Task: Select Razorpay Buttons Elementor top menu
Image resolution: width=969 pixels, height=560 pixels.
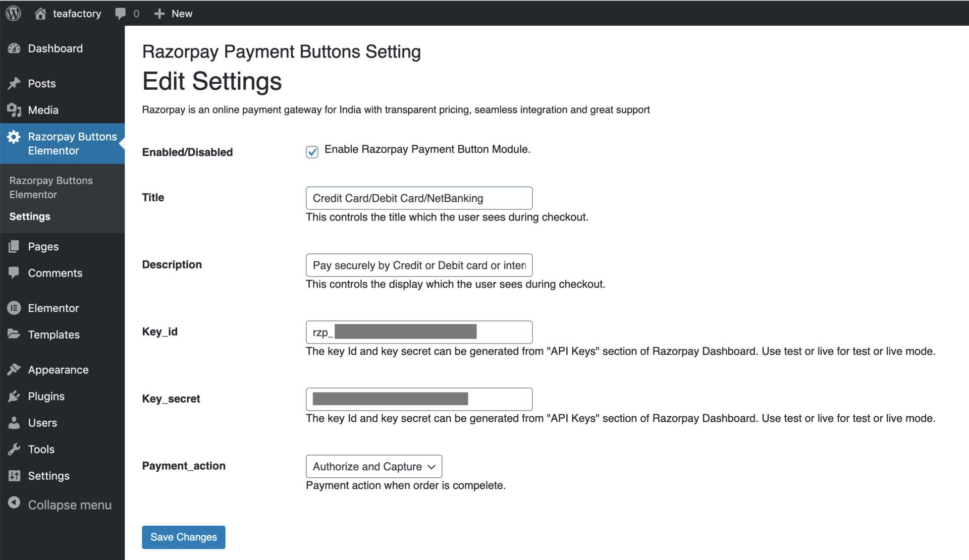Action: point(63,144)
